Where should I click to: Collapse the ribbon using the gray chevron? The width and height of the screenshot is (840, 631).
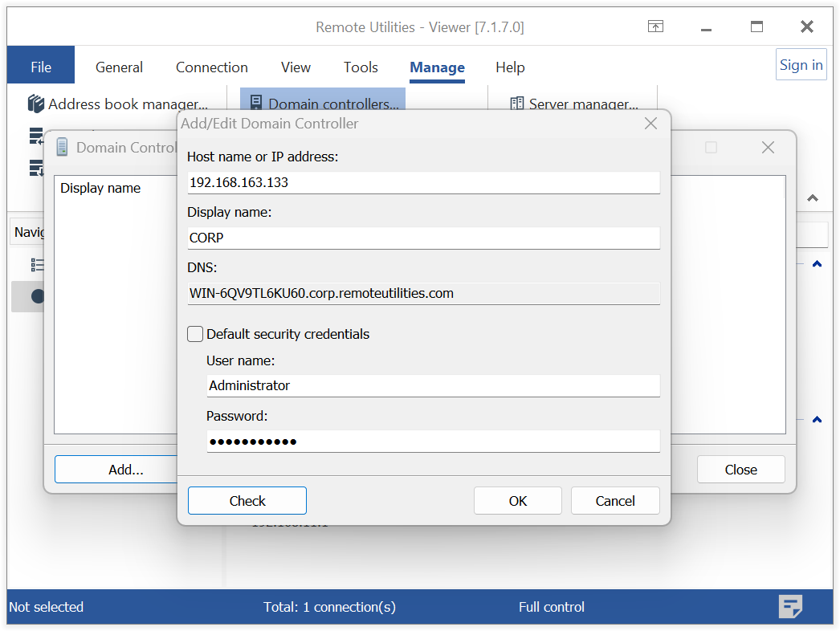click(813, 198)
